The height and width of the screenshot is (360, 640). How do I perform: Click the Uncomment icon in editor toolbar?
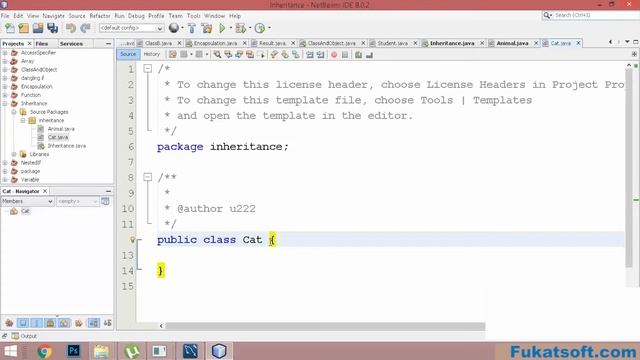(369, 54)
